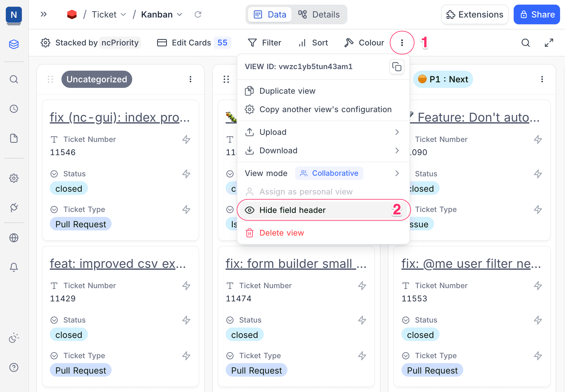Copy the view ID to clipboard
The image size is (565, 392).
(397, 67)
